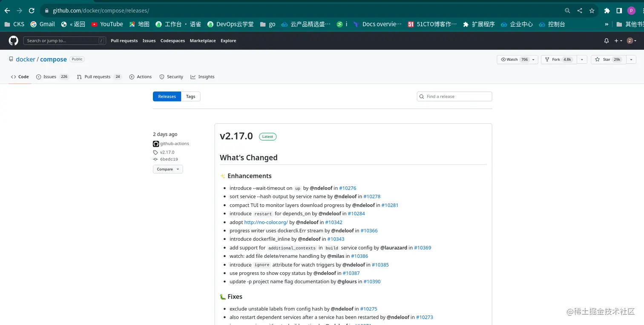The height and width of the screenshot is (325, 644).
Task: Fork the docker/compose repository
Action: coord(559,60)
